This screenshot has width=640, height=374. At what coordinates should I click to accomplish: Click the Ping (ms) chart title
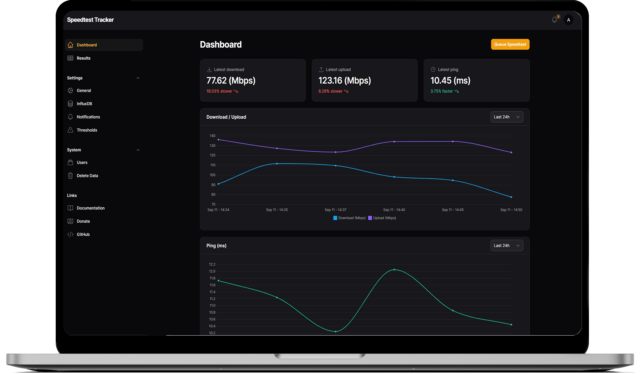216,246
